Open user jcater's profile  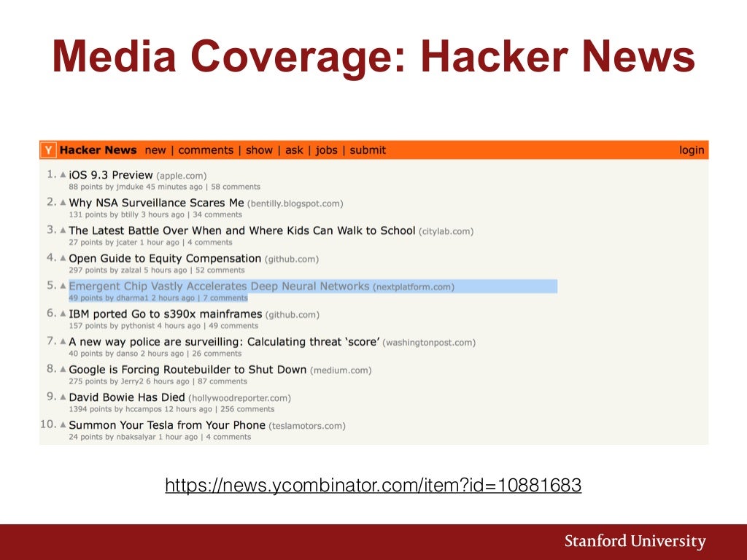click(126, 242)
